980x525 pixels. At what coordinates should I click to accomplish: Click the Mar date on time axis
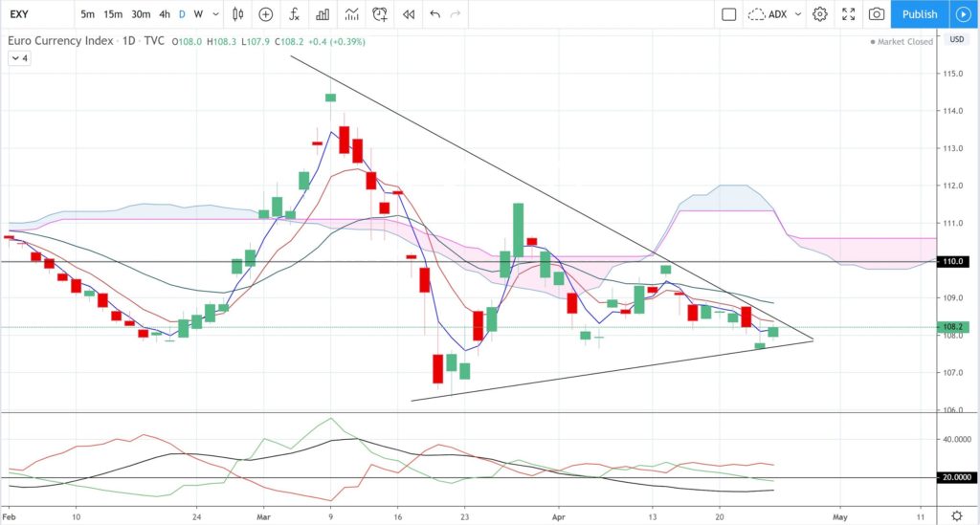(x=263, y=517)
